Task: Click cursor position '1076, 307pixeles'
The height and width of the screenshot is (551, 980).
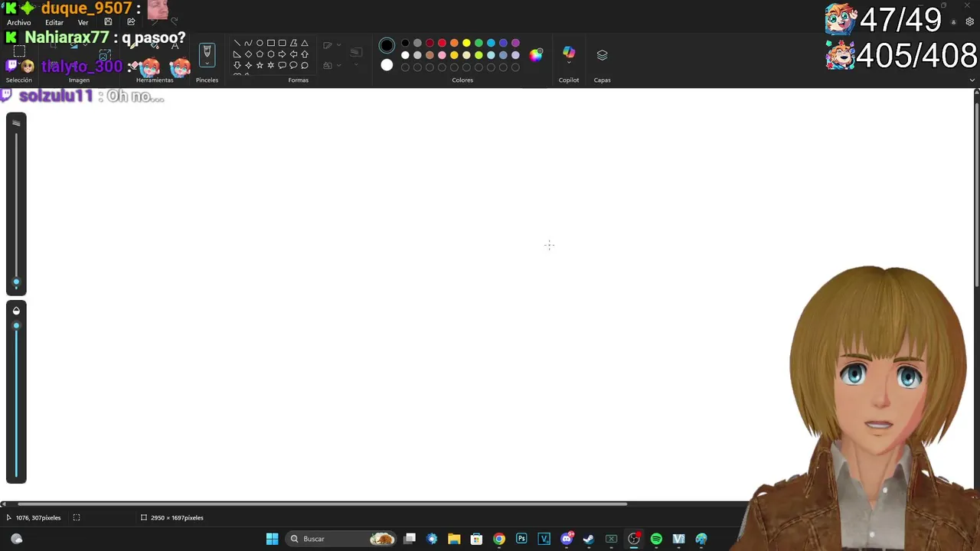Action: [x=38, y=518]
